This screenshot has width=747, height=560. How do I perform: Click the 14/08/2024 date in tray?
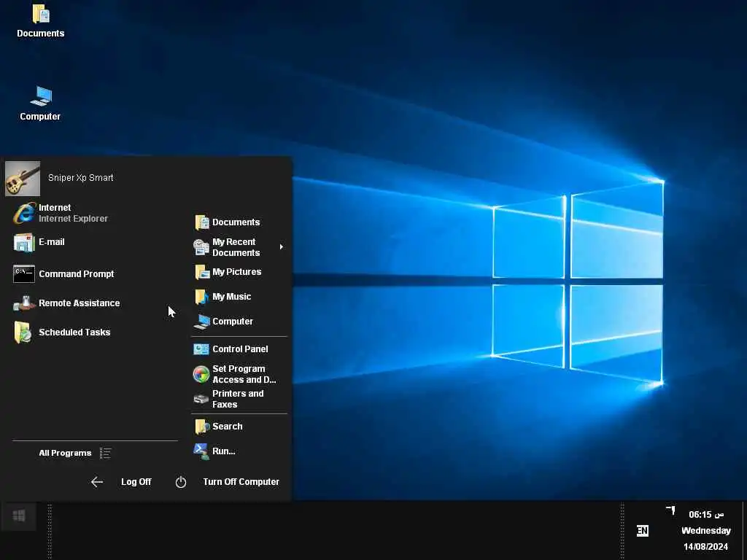pyautogui.click(x=705, y=547)
